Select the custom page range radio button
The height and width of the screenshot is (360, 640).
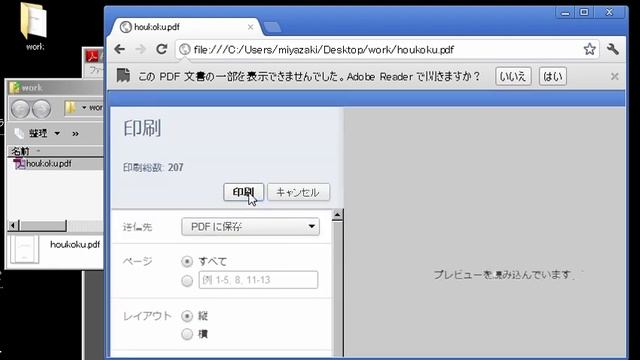tap(187, 280)
